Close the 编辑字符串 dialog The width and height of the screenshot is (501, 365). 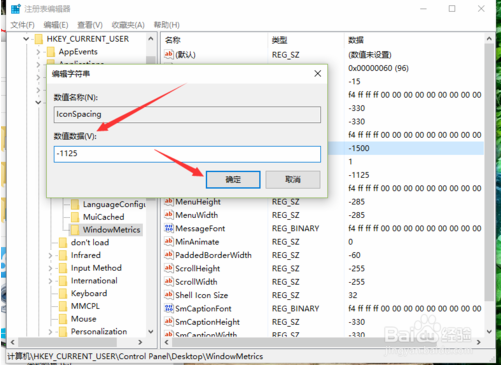tap(318, 73)
